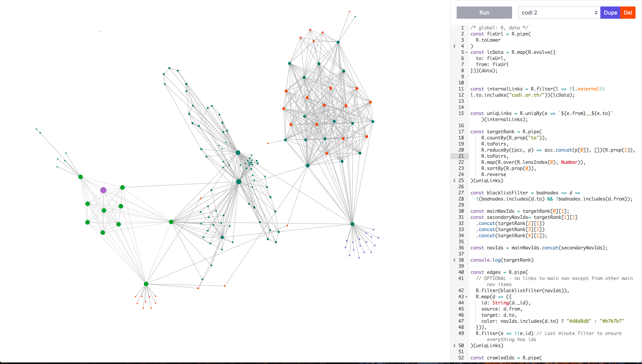The image size is (642, 364).
Task: Select the purple graph node
Action: tap(103, 190)
